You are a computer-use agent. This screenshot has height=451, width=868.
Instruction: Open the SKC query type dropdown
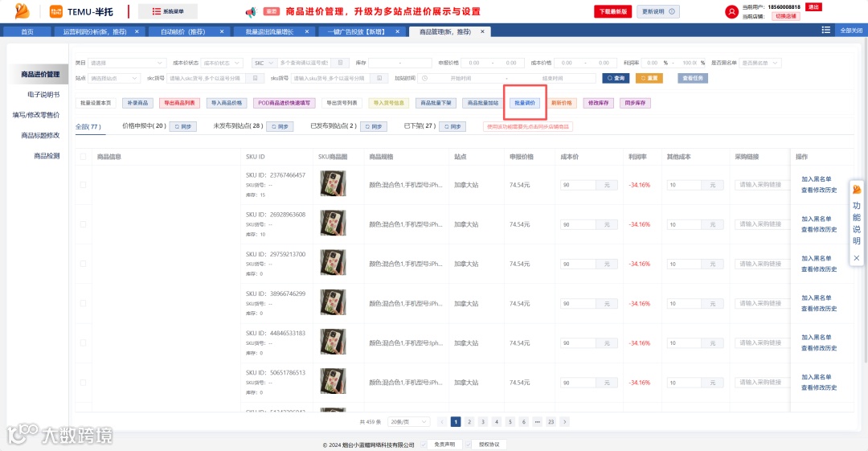coord(264,64)
